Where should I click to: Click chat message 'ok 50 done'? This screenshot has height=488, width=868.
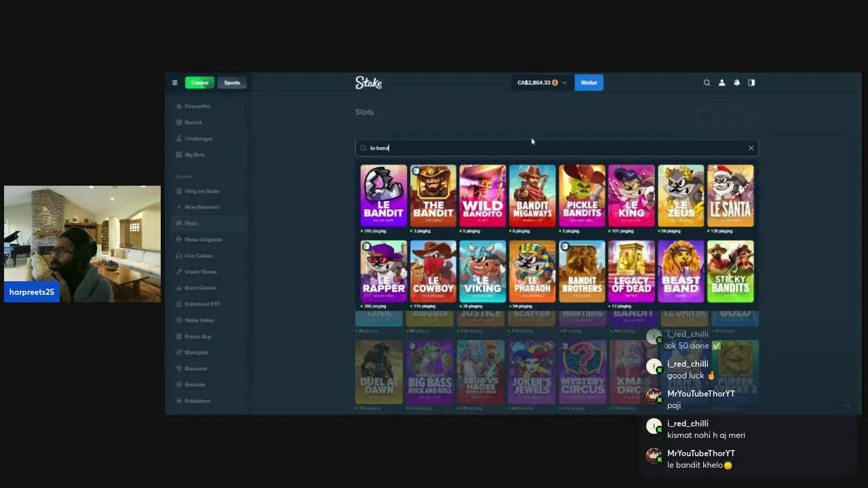(x=694, y=346)
